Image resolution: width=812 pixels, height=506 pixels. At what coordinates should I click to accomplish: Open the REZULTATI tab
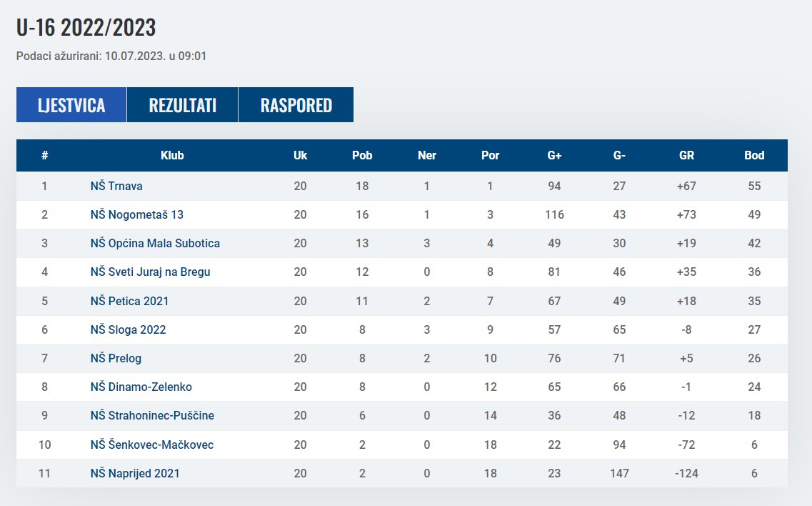[x=182, y=105]
